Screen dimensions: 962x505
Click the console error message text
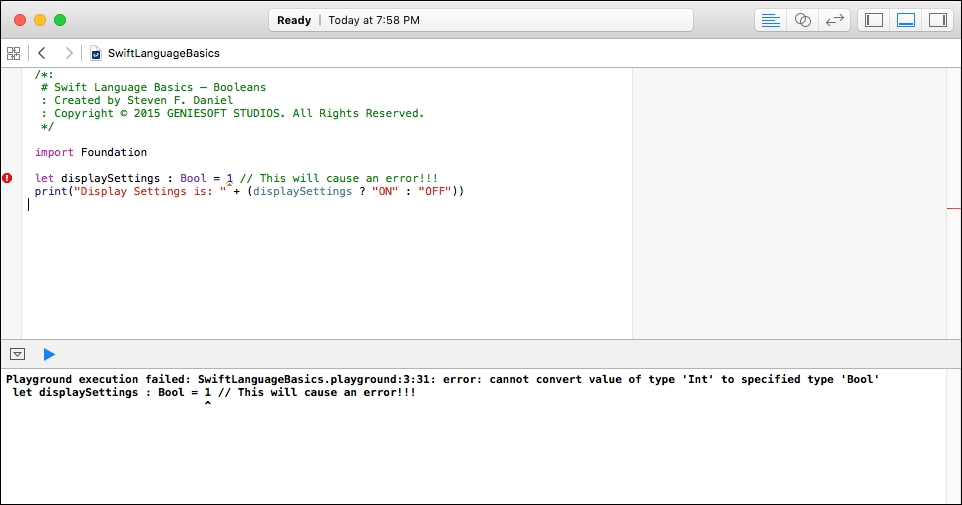coord(442,379)
